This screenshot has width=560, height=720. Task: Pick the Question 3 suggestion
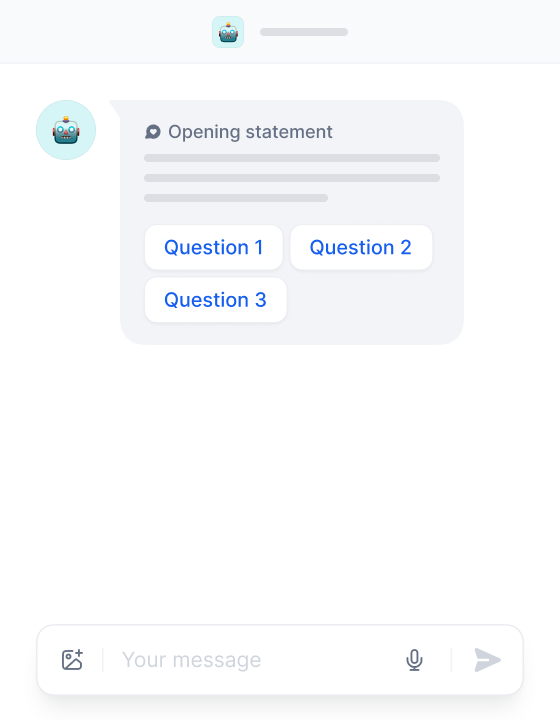point(216,300)
